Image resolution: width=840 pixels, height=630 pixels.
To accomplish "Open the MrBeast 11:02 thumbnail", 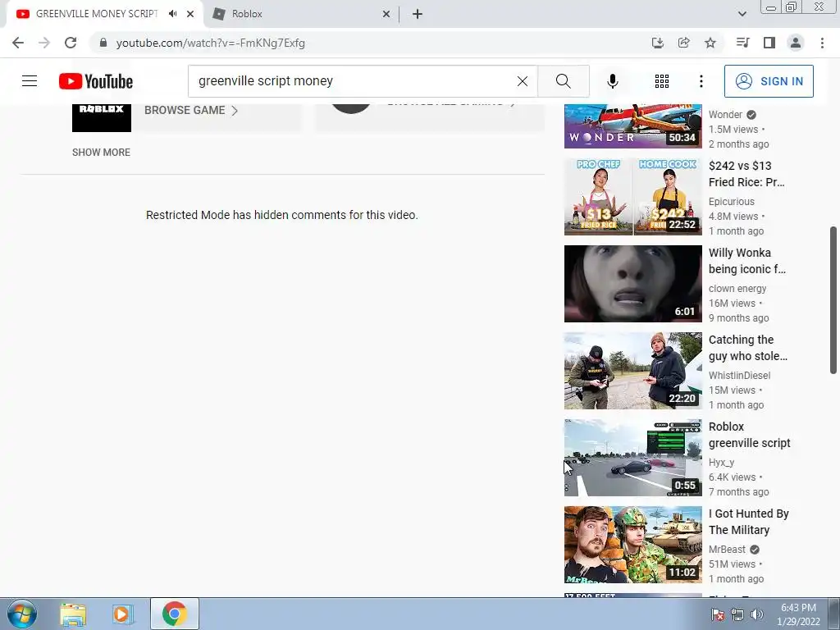I will (x=632, y=545).
